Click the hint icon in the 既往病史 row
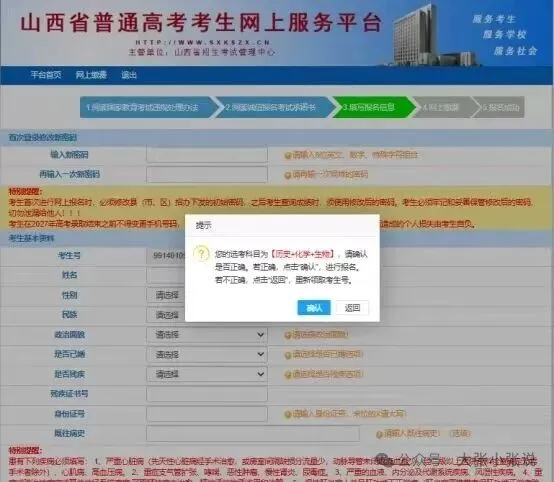Image resolution: width=554 pixels, height=482 pixels. (379, 434)
